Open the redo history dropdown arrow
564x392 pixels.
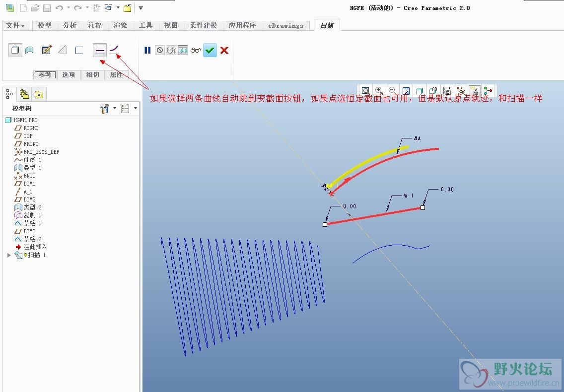point(87,7)
